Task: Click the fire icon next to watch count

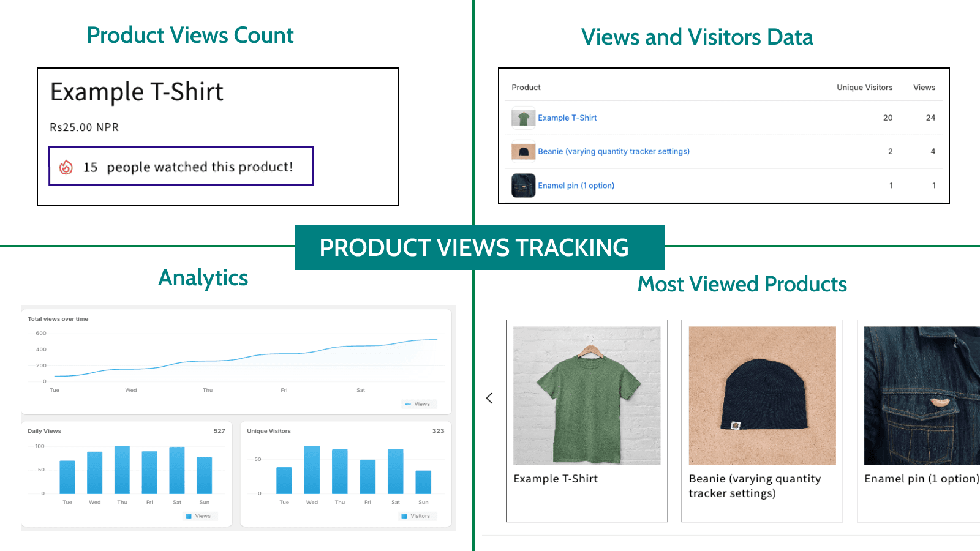Action: tap(67, 166)
